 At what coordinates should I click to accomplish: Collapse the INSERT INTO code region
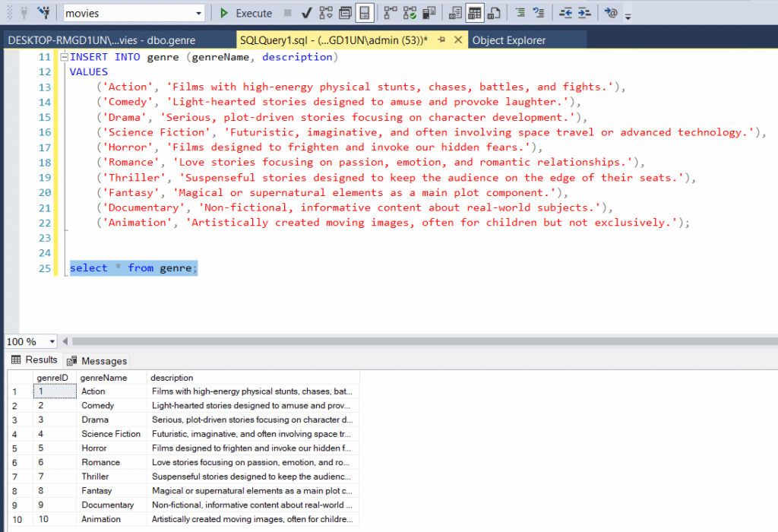[x=64, y=57]
